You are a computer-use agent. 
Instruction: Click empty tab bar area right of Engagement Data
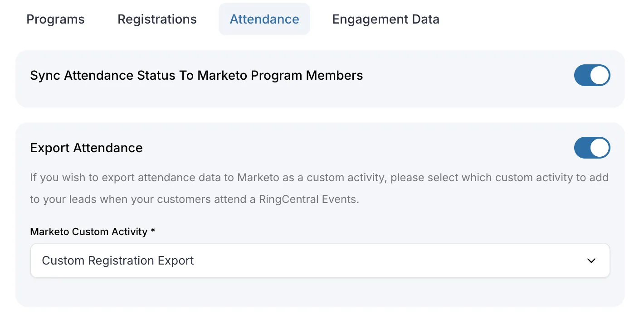(535, 19)
